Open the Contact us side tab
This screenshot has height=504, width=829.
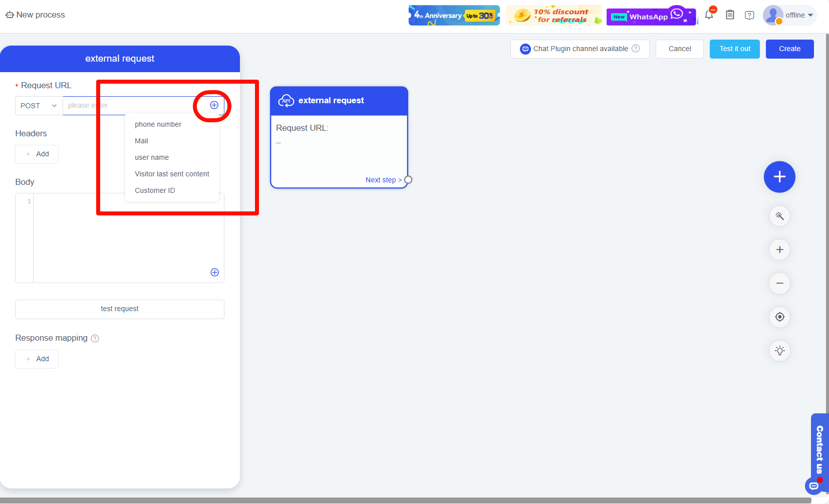point(819,449)
